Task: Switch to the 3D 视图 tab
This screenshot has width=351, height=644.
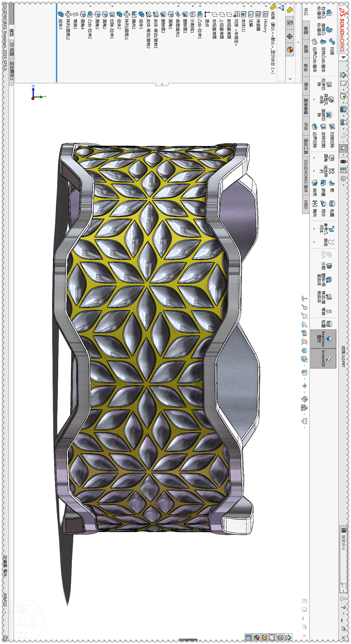Action: [x=11, y=49]
